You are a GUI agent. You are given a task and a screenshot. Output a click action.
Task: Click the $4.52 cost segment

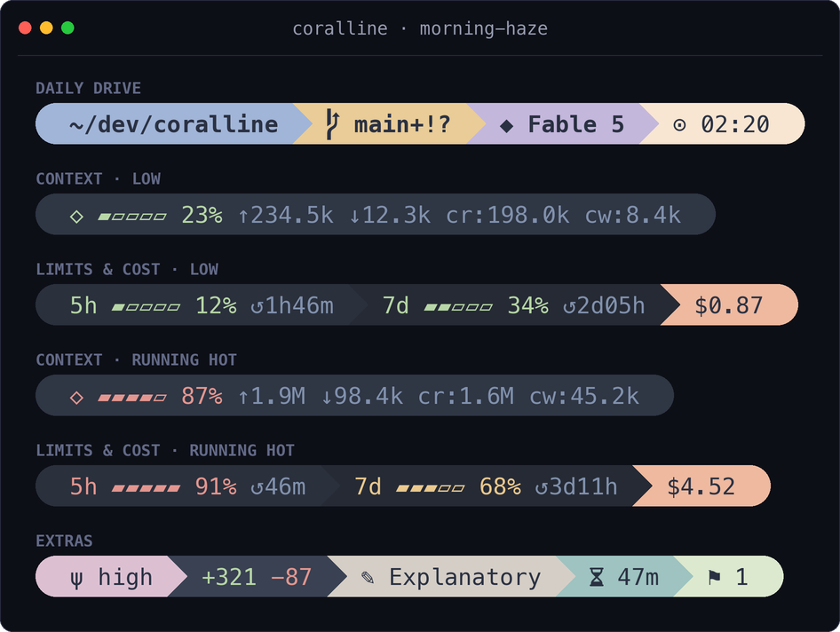(x=701, y=486)
